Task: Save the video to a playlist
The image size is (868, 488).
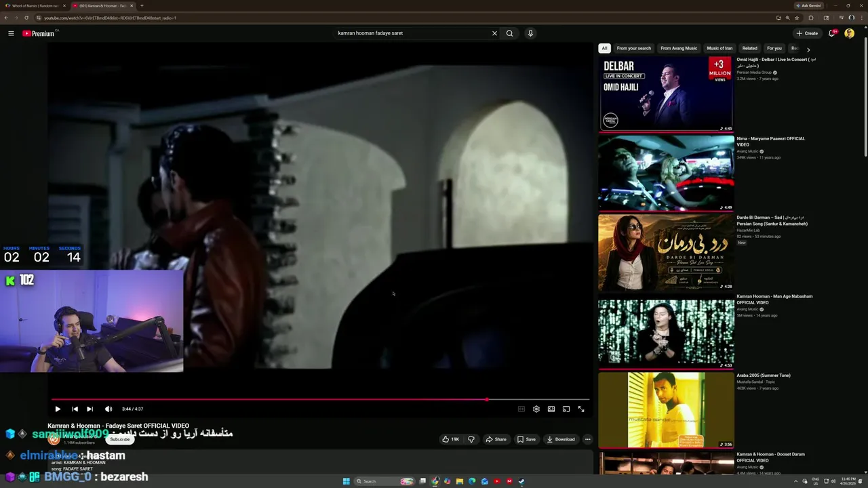Action: coord(526,439)
